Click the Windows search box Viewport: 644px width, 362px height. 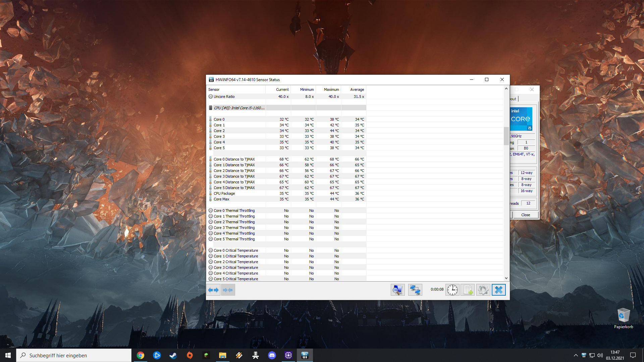[x=74, y=355]
